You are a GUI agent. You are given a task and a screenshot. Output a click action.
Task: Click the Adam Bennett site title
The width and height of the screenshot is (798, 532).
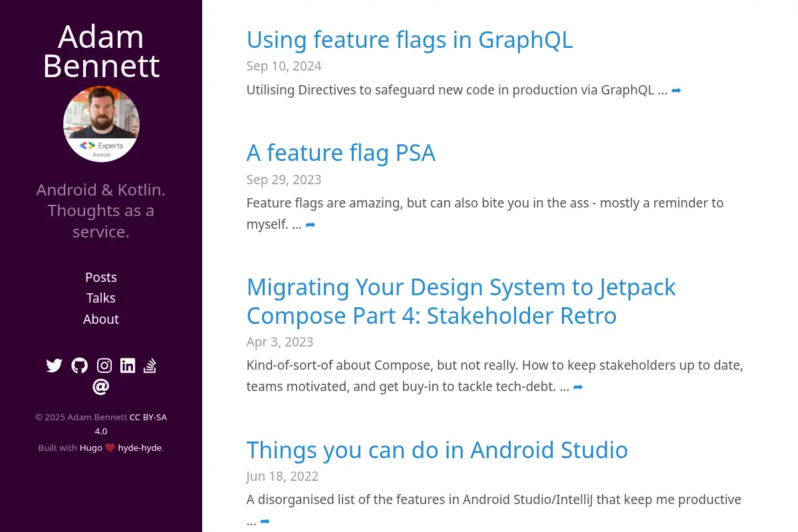[x=101, y=51]
